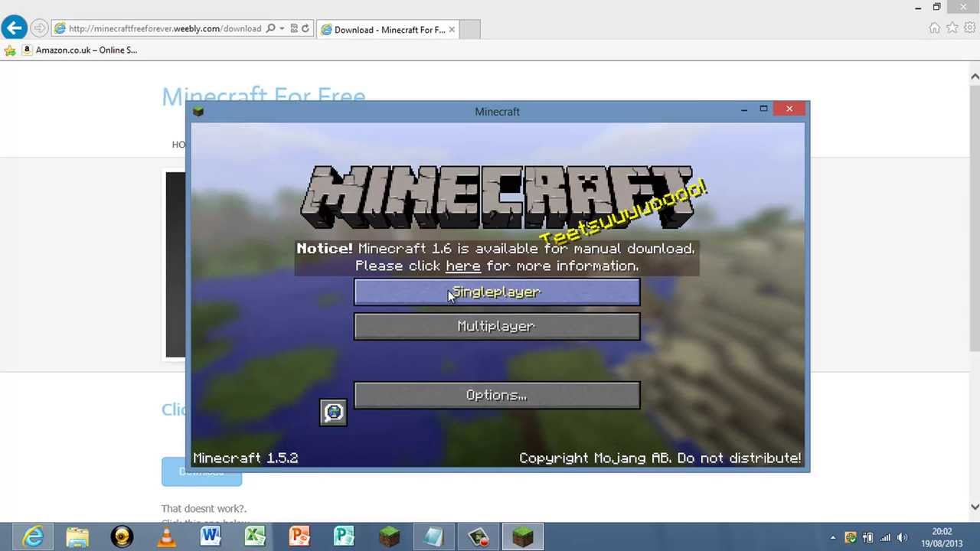Screen dimensions: 980x551
Task: Click the browser forward arrow
Action: (x=39, y=29)
